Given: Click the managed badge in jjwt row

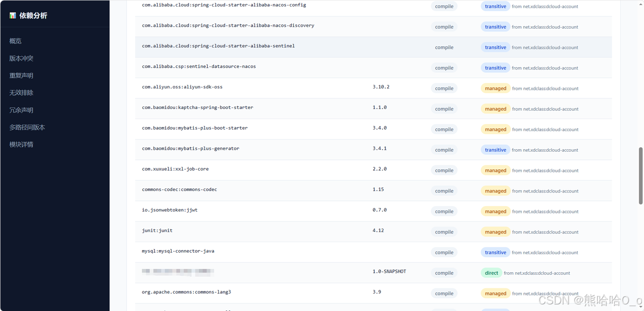Looking at the screenshot, I should (x=496, y=212).
